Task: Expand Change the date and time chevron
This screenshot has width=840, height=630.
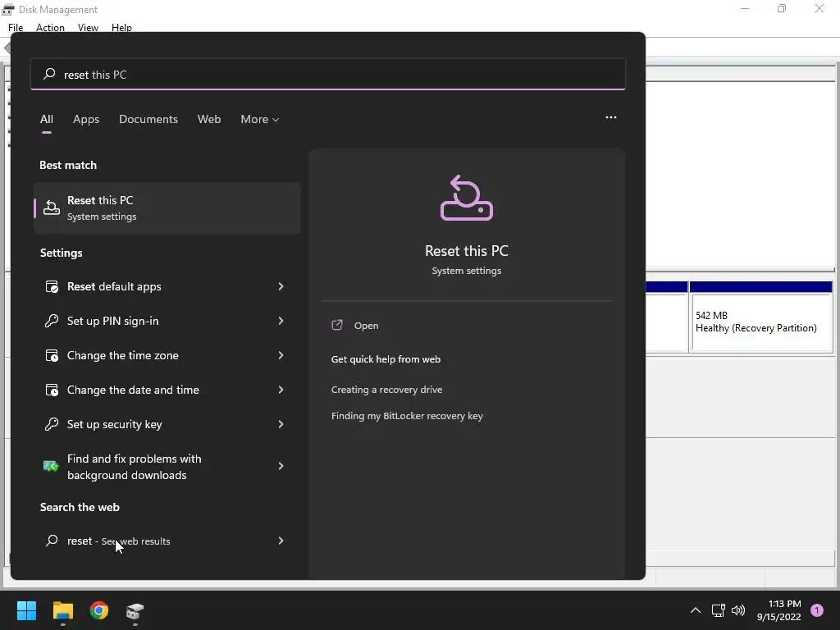Action: tap(281, 390)
